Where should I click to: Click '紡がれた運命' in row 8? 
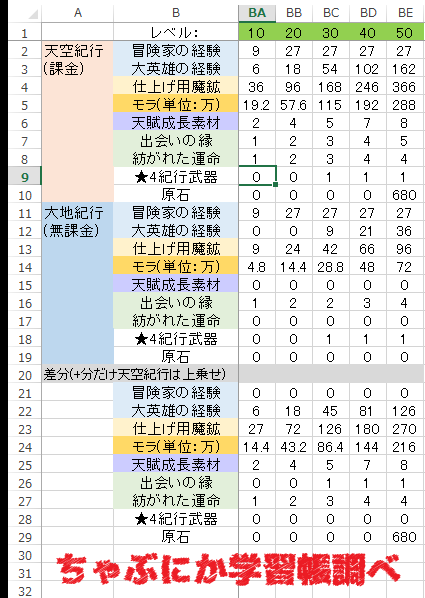[176, 159]
